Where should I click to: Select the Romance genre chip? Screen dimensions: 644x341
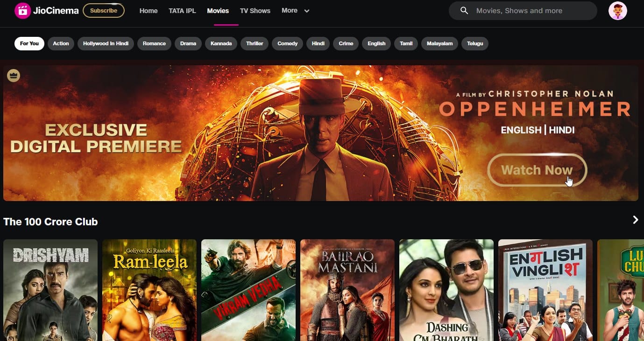click(x=155, y=43)
